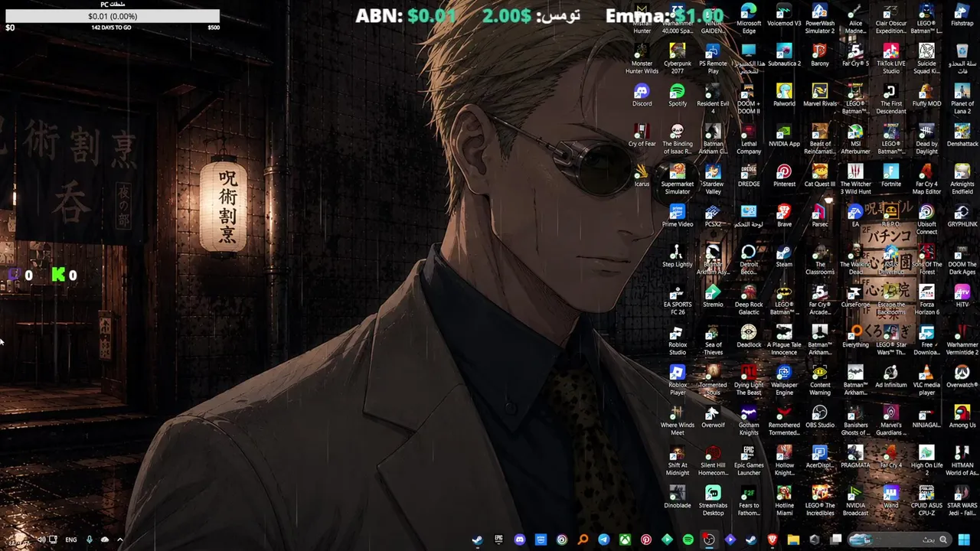Open the Windows Start menu
The image size is (980, 551).
tap(964, 540)
